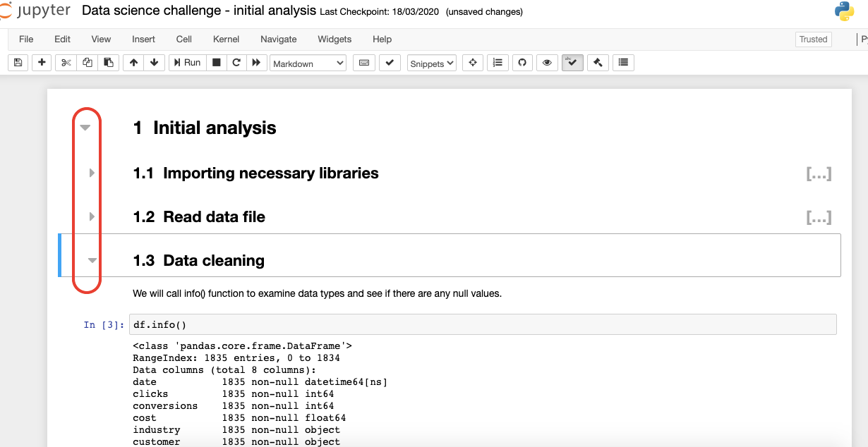Open the command palette keyboard icon
The height and width of the screenshot is (447, 868).
[364, 63]
